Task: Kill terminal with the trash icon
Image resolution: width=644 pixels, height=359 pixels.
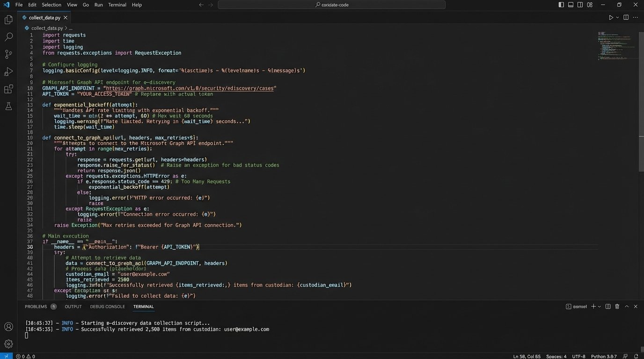Action: coord(617,307)
